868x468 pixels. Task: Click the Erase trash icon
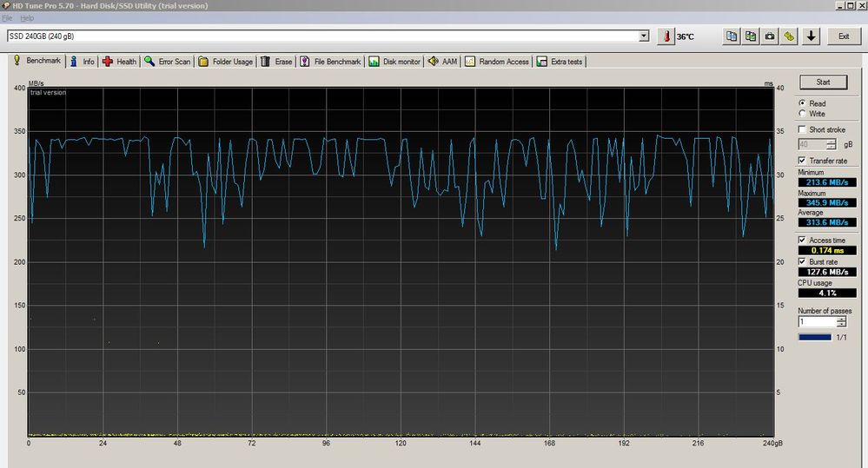[x=265, y=62]
